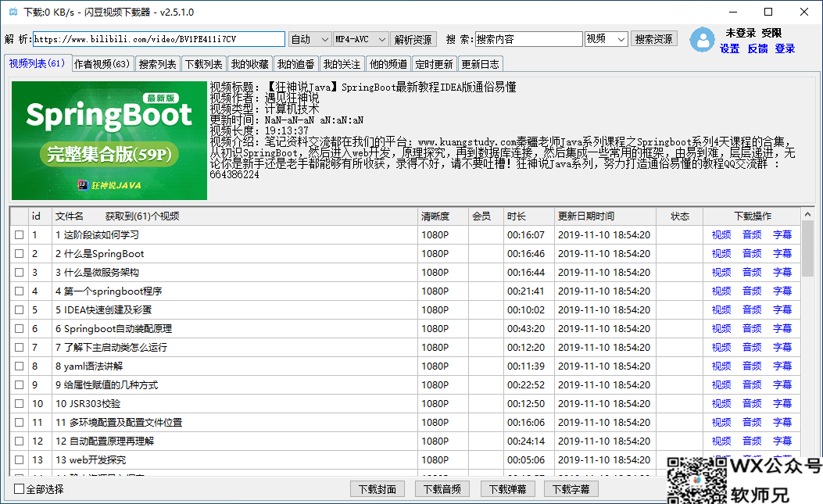Viewport: 823px width, 504px height.
Task: Click the 反馈 feedback link
Action: pos(757,48)
